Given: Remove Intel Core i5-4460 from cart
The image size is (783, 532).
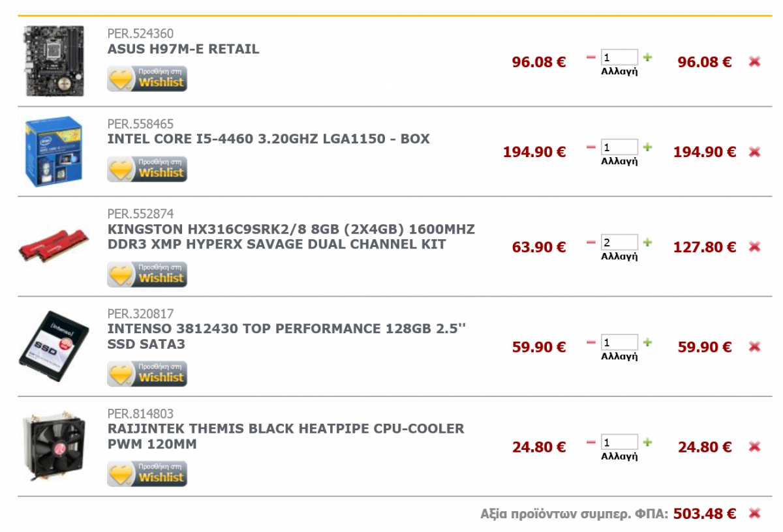Looking at the screenshot, I should [x=754, y=152].
